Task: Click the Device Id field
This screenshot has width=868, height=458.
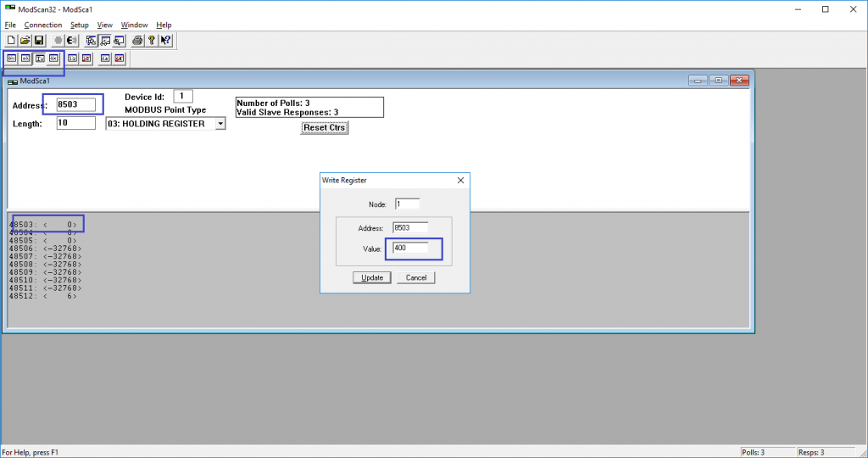Action: [x=183, y=97]
